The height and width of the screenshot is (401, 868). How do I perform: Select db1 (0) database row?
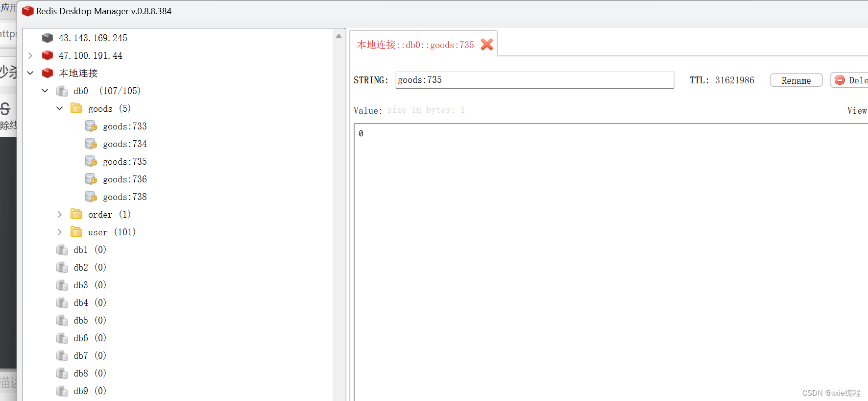(90, 250)
